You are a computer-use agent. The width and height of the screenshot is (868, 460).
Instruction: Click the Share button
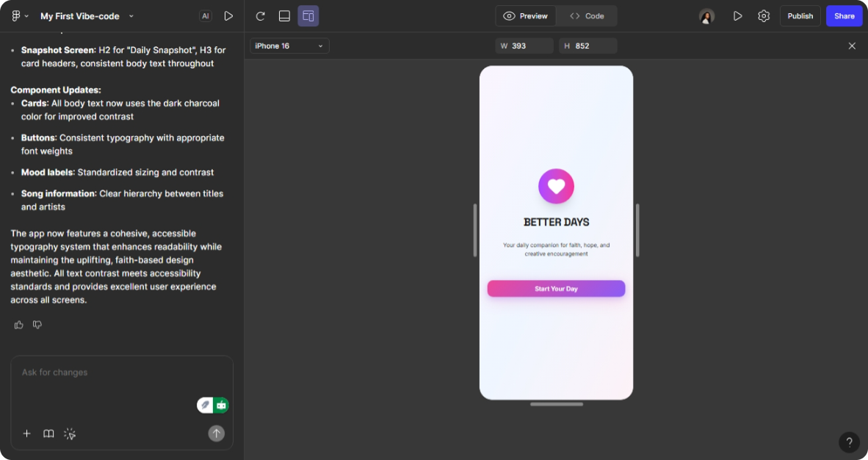point(844,15)
